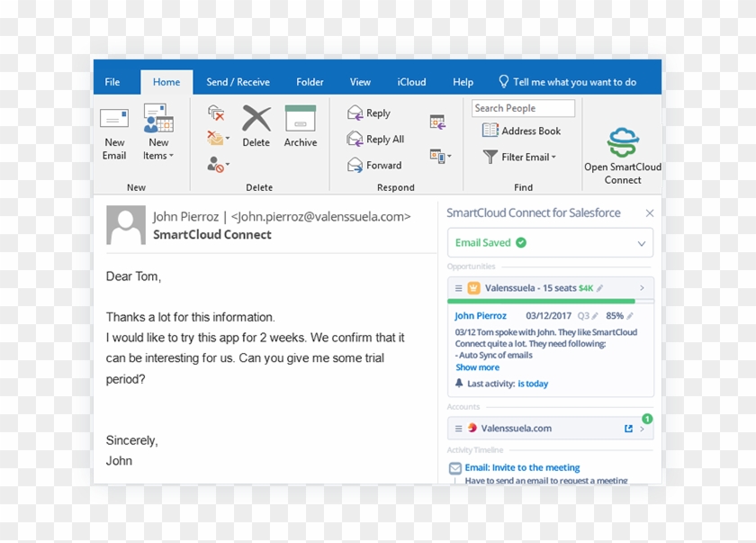This screenshot has width=756, height=543.
Task: Switch to the Send / Receive tab
Action: (238, 82)
